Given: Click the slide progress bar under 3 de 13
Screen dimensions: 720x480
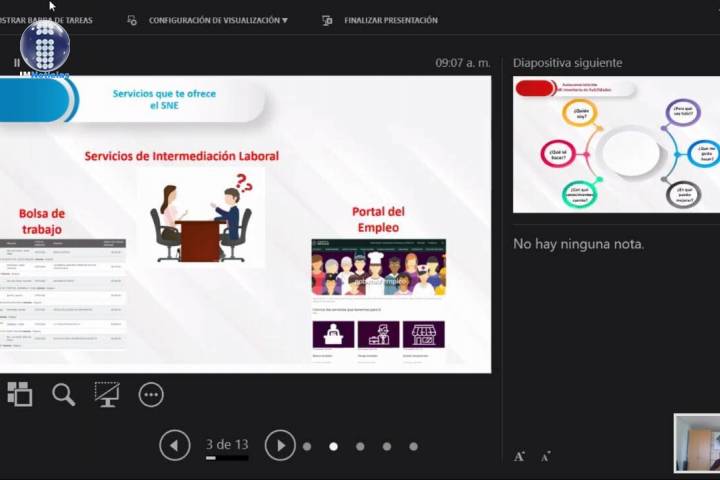Looking at the screenshot, I should coord(227,458).
